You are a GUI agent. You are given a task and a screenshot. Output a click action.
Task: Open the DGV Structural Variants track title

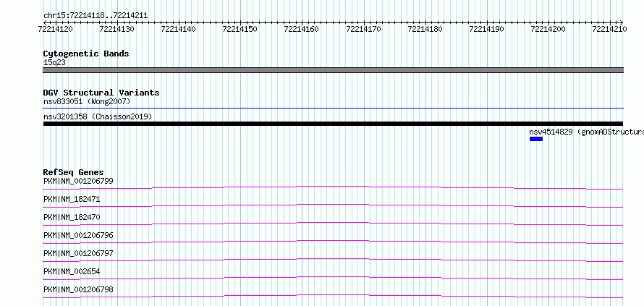click(x=101, y=93)
